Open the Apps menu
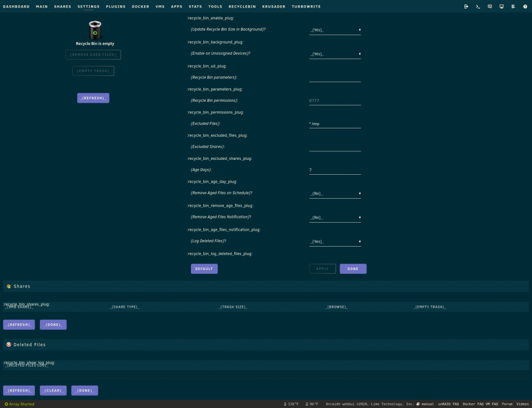Image resolution: width=532 pixels, height=408 pixels. pos(177,6)
